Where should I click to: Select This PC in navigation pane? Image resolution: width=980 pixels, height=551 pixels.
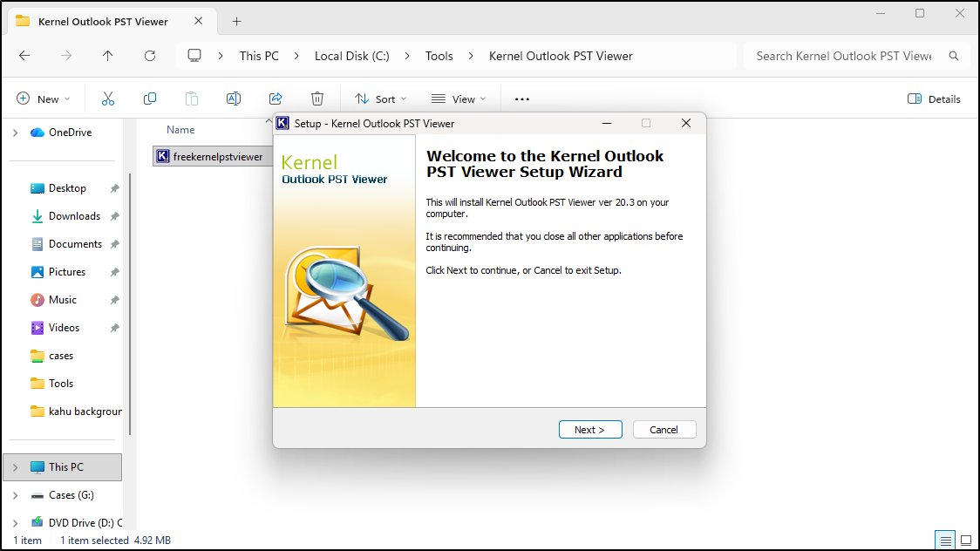tap(63, 467)
